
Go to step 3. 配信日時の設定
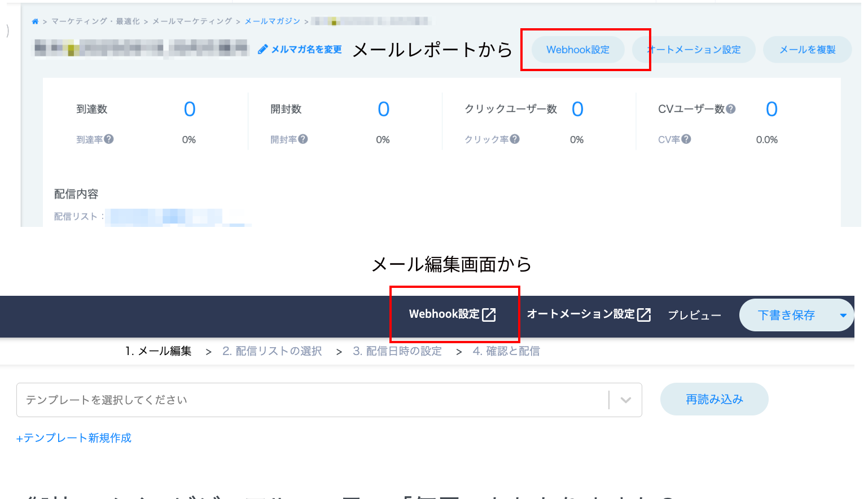(397, 351)
